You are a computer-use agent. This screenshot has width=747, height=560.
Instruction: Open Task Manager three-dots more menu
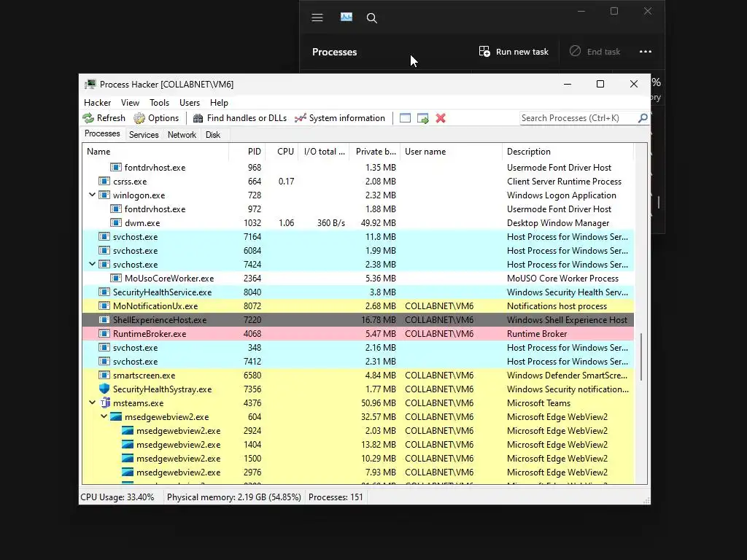(646, 52)
